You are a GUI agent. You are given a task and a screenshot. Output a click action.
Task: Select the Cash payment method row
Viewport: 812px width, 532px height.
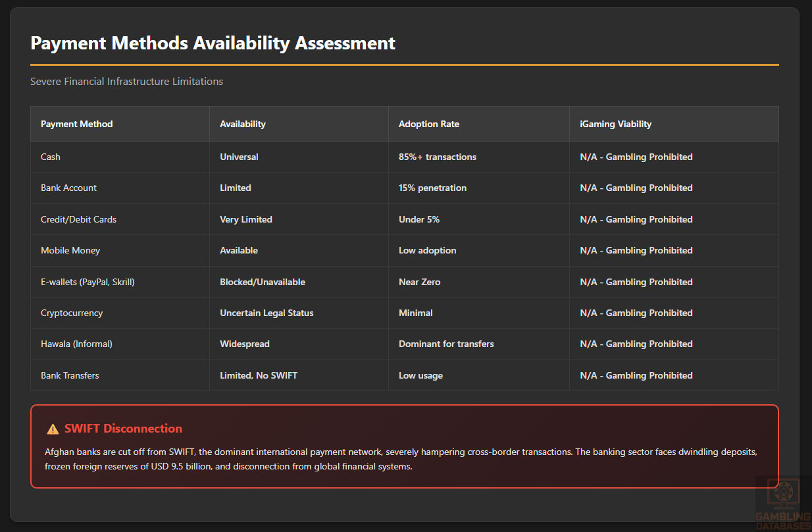51,157
